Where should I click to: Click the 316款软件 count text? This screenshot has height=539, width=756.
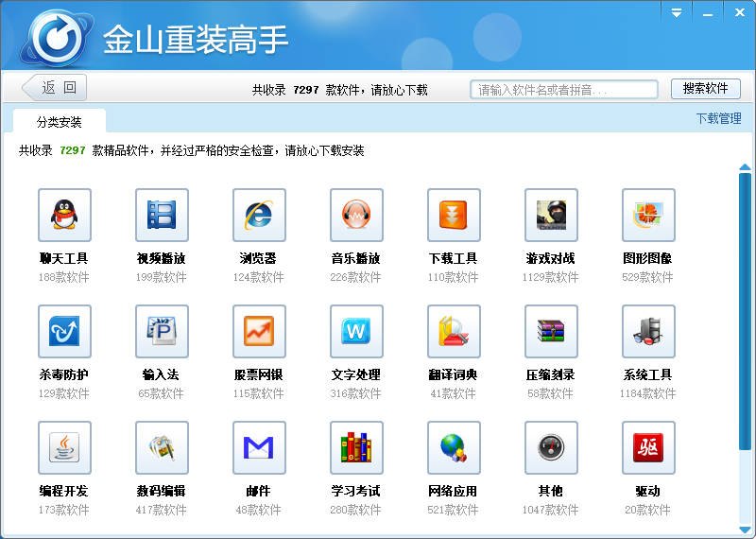356,393
